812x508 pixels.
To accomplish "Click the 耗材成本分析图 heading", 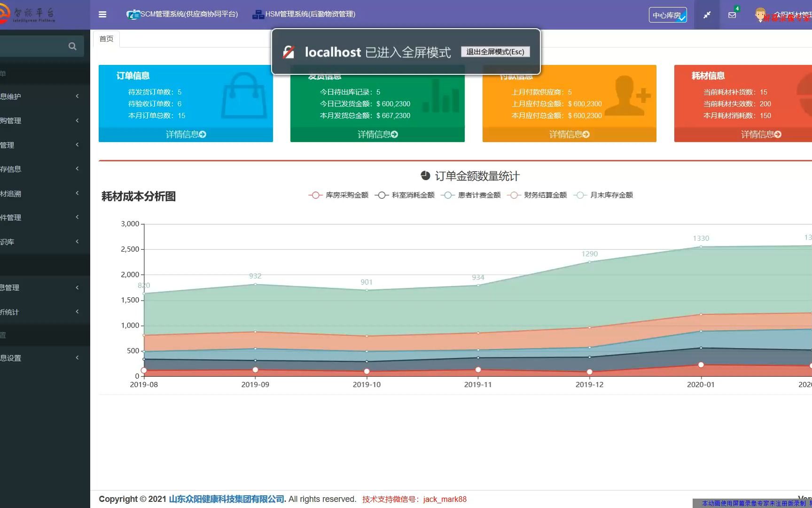I will (139, 197).
